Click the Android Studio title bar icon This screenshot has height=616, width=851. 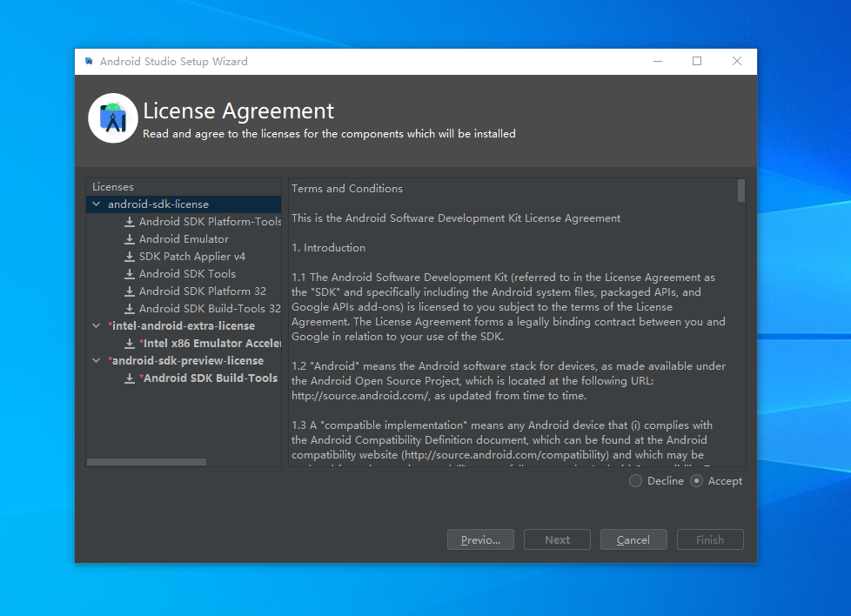point(89,61)
